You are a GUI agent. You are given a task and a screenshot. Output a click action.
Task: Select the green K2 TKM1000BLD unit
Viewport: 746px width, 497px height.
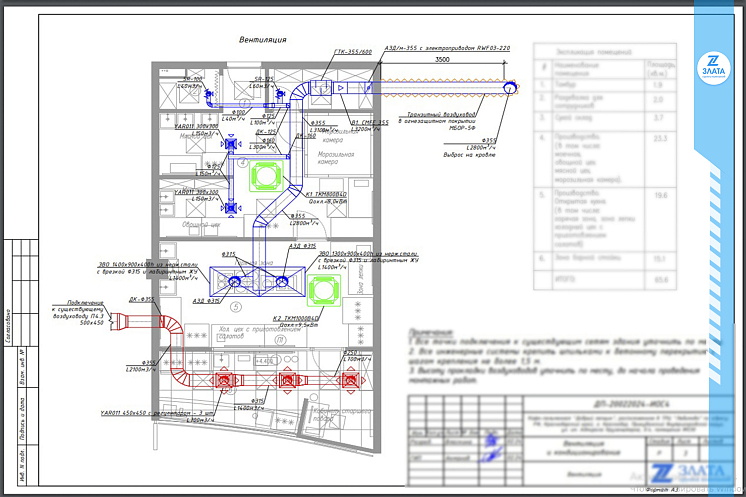(x=325, y=290)
